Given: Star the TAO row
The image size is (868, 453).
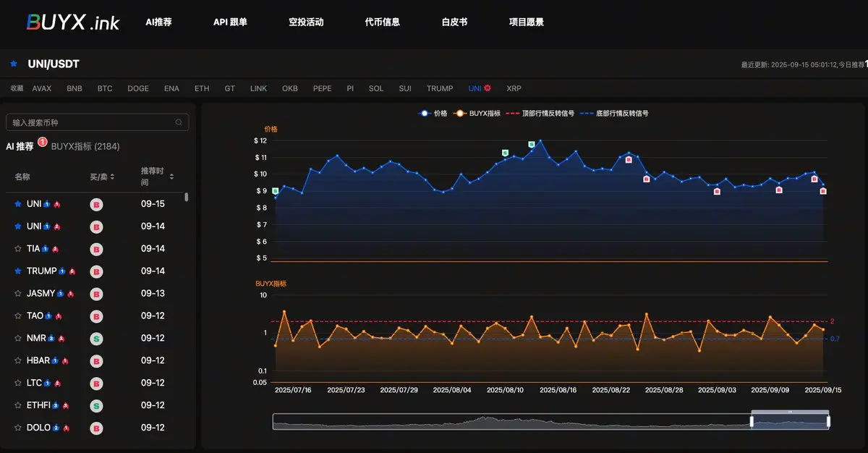Looking at the screenshot, I should coord(18,316).
